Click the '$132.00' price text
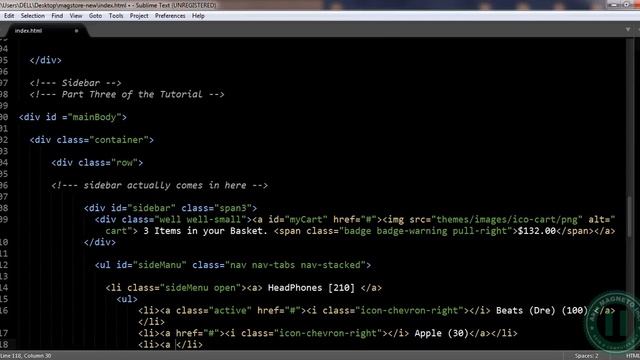Viewport: 640px width, 360px height. (x=537, y=231)
